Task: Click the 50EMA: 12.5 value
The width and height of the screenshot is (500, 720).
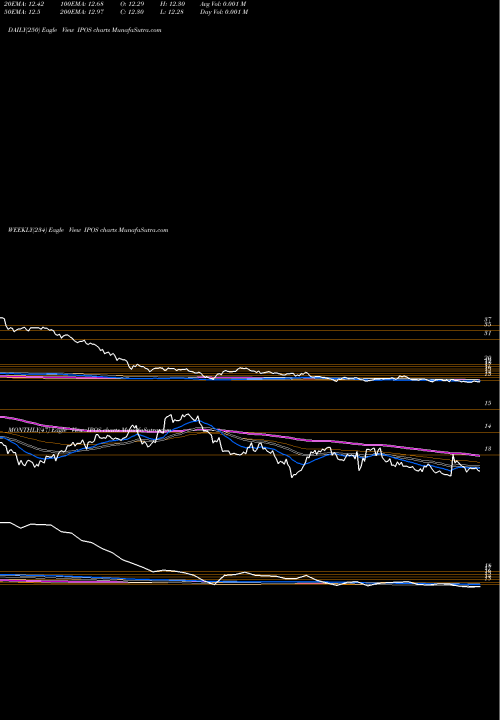Action: coord(22,12)
